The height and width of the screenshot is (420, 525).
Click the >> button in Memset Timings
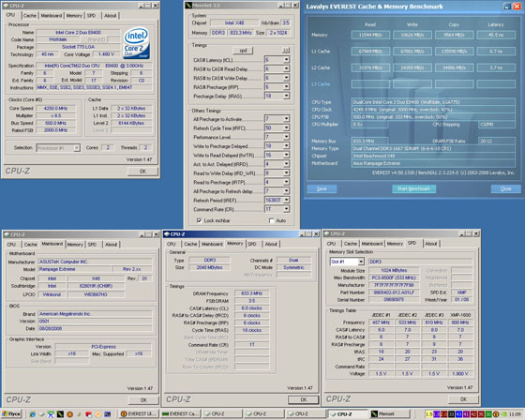click(285, 51)
